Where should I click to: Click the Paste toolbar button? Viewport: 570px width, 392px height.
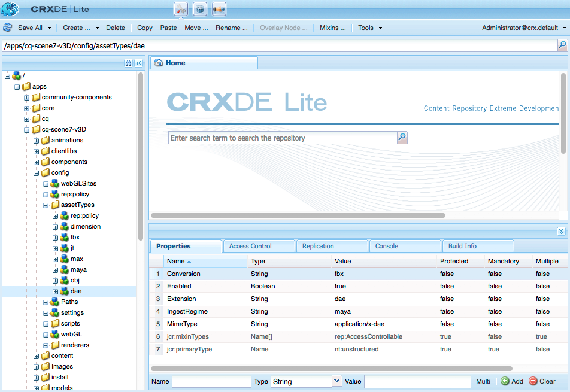(x=168, y=28)
